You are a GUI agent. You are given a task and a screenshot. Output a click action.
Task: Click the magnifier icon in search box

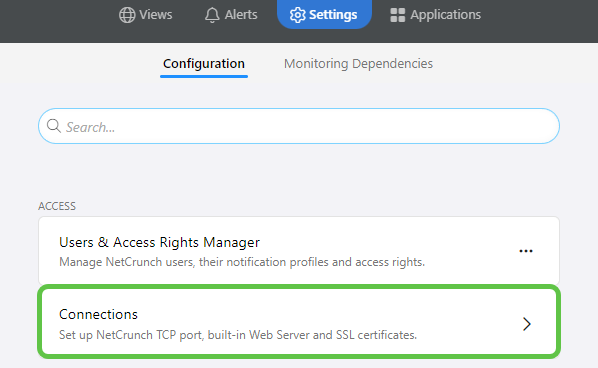point(54,126)
